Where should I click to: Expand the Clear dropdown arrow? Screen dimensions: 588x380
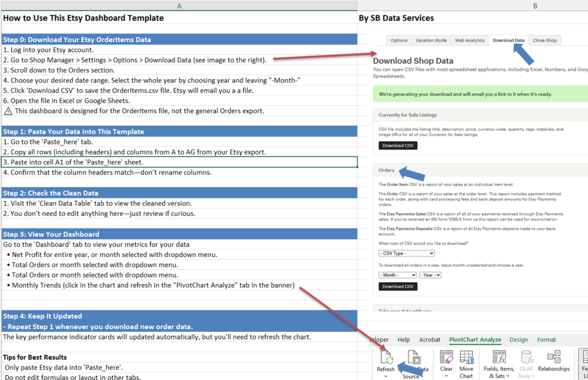(446, 376)
